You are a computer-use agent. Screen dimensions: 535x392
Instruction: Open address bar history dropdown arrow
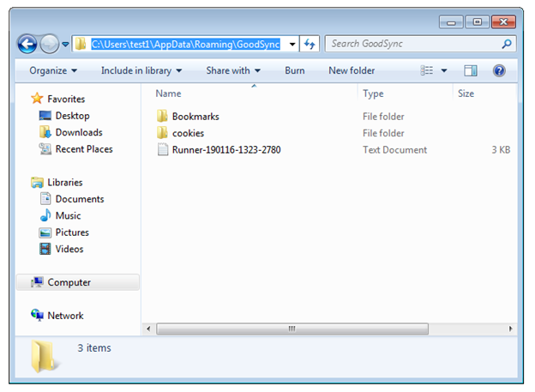click(292, 44)
